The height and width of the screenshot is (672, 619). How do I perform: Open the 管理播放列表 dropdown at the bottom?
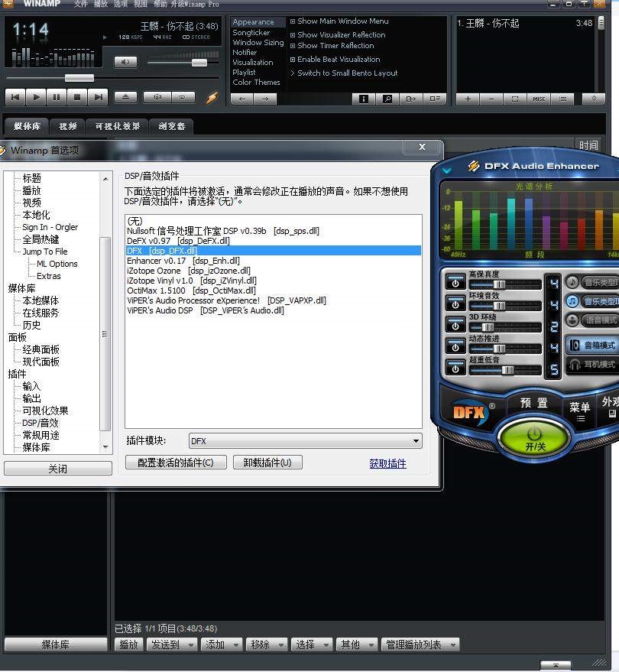point(420,644)
